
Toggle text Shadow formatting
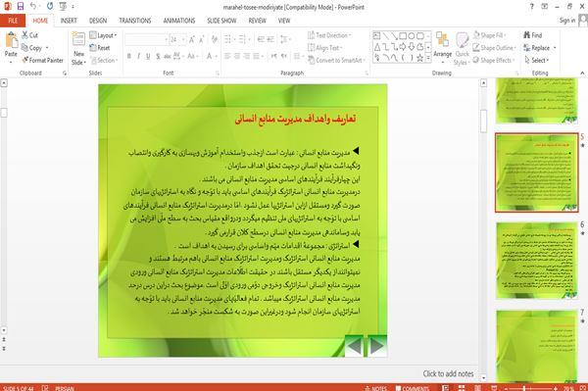click(x=158, y=56)
